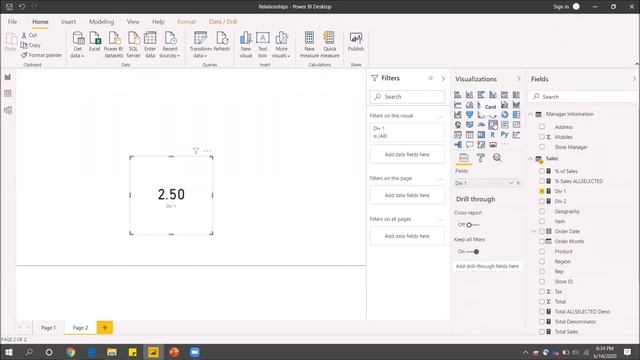Viewport: 640px width, 360px height.
Task: Select the Ribbon chart visualization
Action: (516, 105)
